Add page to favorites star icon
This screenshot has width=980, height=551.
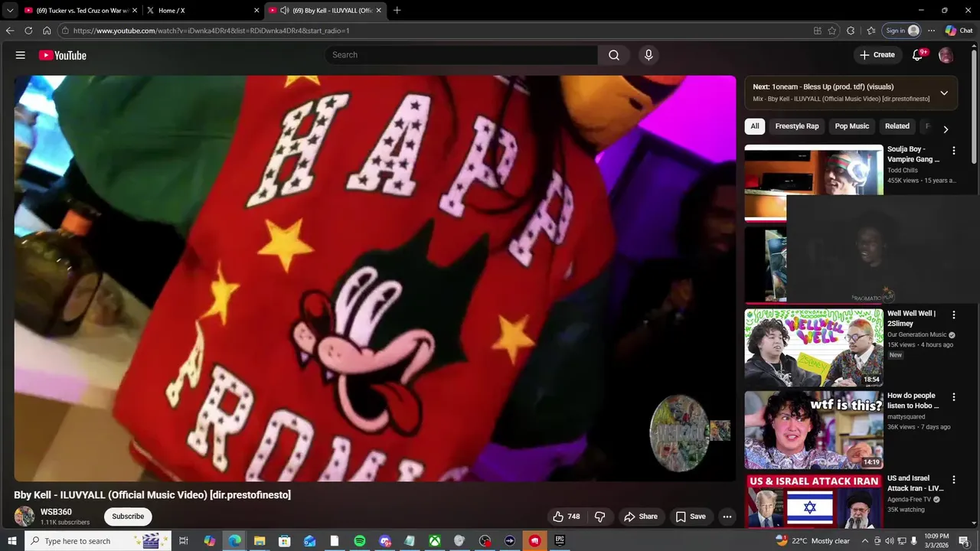coord(832,31)
